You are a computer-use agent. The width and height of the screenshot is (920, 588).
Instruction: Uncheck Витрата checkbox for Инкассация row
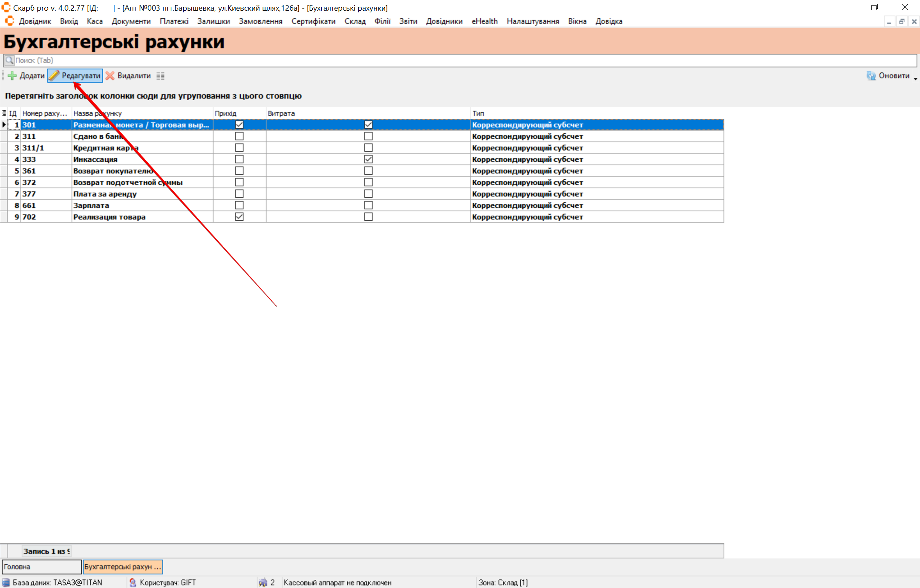368,159
